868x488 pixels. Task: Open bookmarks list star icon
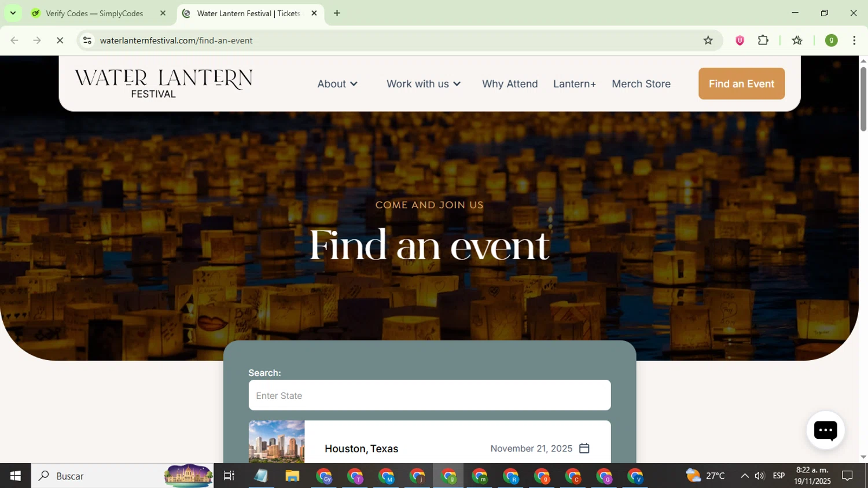tap(797, 41)
